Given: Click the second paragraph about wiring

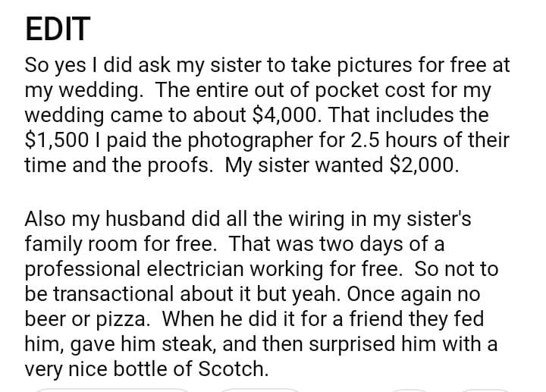Looking at the screenshot, I should [262, 294].
